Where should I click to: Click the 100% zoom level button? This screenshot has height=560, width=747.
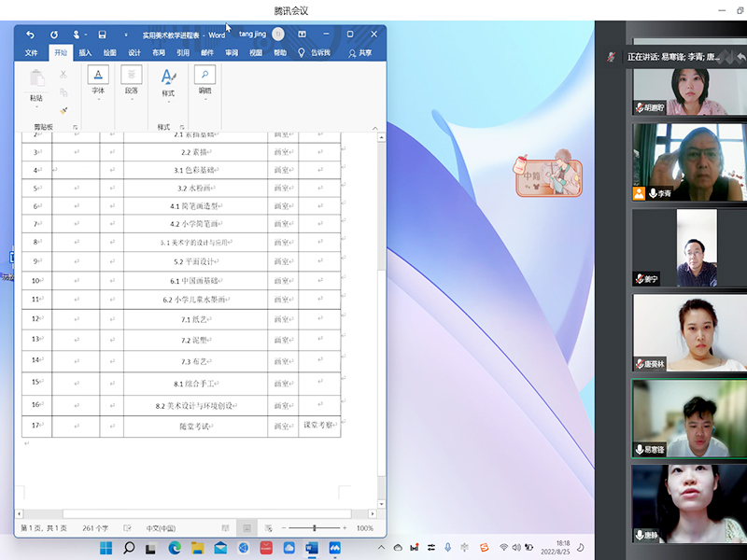pyautogui.click(x=364, y=528)
